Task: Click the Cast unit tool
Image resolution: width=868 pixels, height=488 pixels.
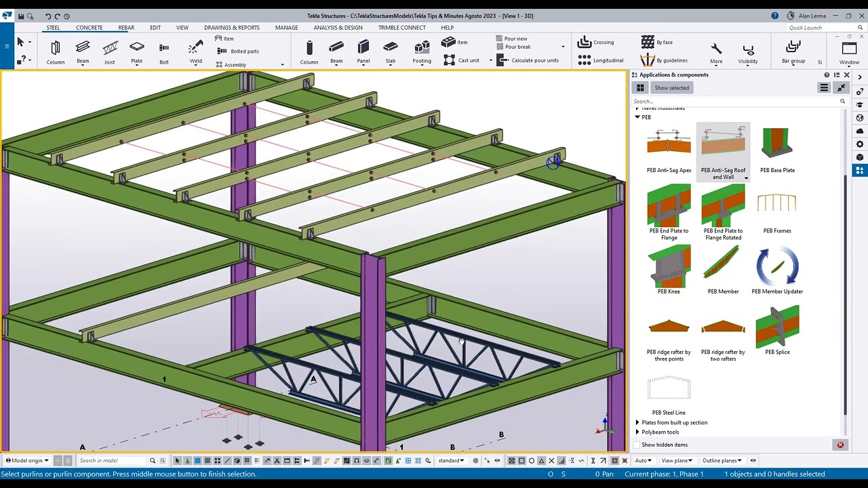Action: point(462,60)
